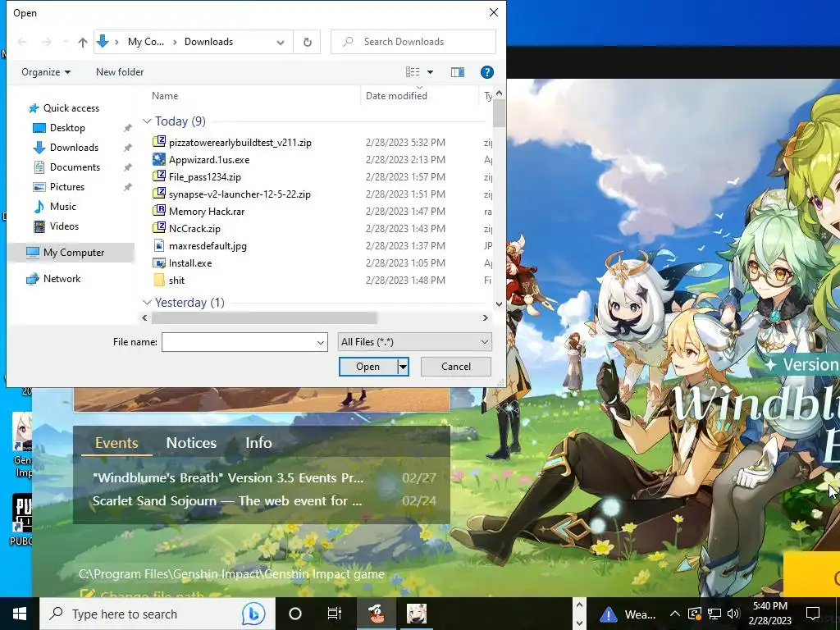Switch to Events tab in Genshin launcher

point(116,442)
